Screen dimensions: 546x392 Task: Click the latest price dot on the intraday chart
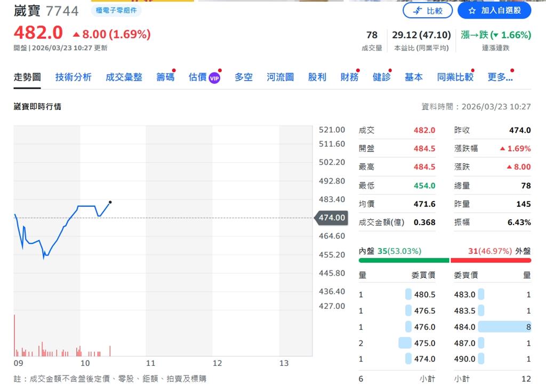[x=110, y=202]
